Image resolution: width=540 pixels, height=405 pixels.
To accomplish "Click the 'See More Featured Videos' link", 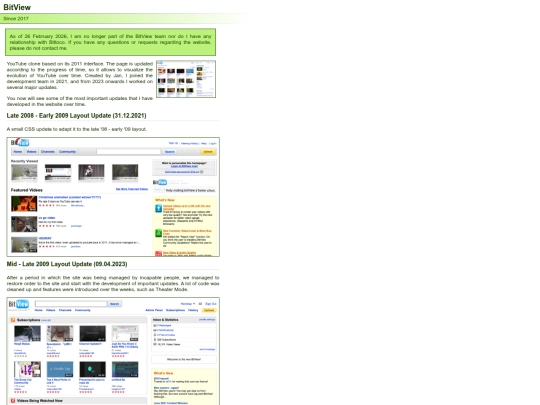I will 132,189.
